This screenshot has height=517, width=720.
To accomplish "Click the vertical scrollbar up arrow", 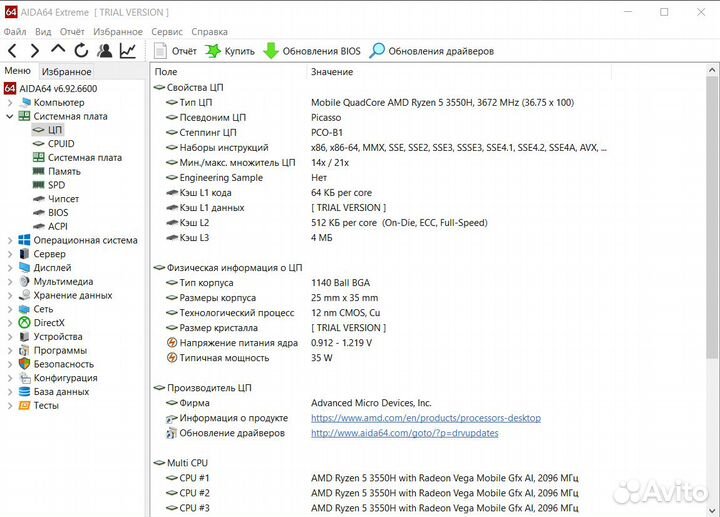I will tap(712, 70).
